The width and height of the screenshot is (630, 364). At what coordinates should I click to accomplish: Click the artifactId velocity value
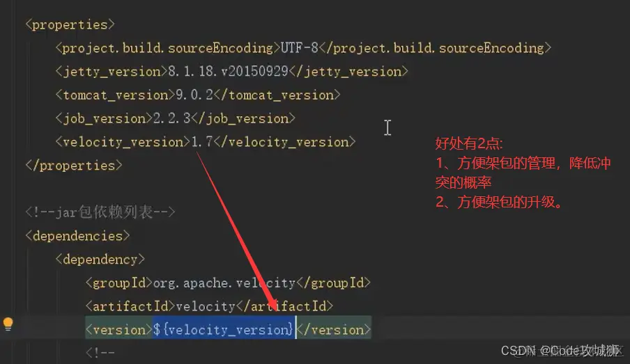coord(206,307)
